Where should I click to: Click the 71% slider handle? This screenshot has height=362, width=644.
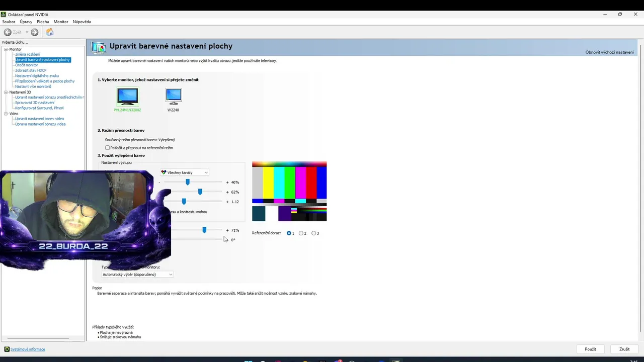pos(204,230)
